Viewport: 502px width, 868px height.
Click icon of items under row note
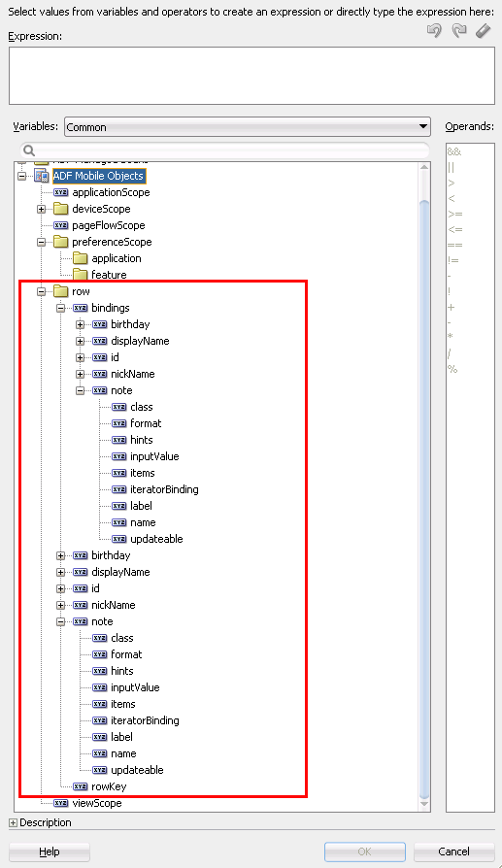pyautogui.click(x=100, y=704)
